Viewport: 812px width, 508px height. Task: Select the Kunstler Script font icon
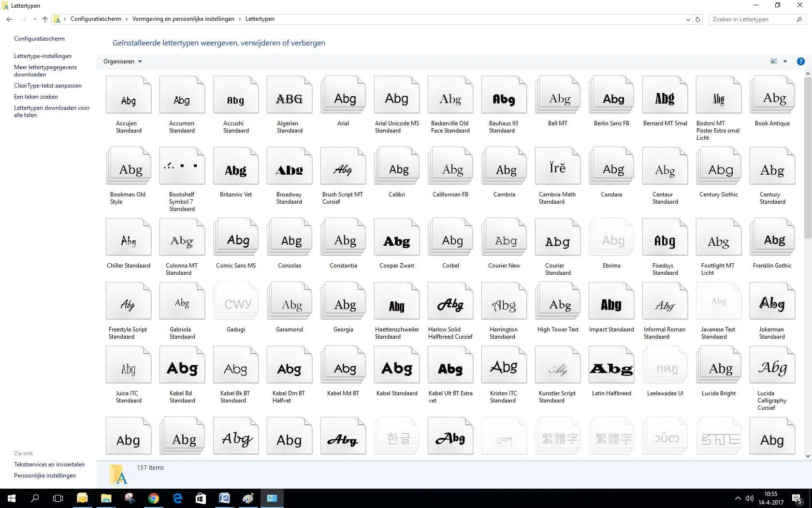tap(558, 365)
